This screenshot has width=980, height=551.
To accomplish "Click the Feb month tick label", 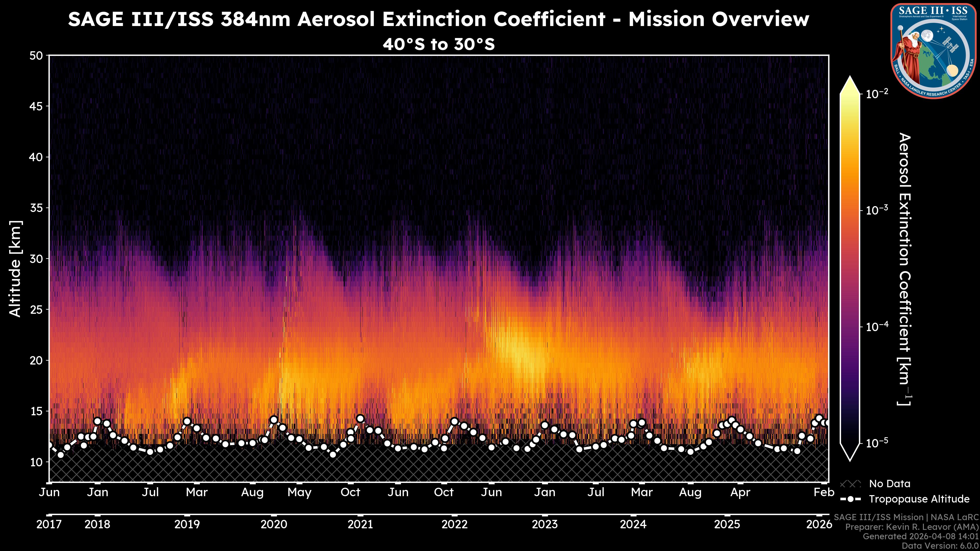I will tap(824, 492).
